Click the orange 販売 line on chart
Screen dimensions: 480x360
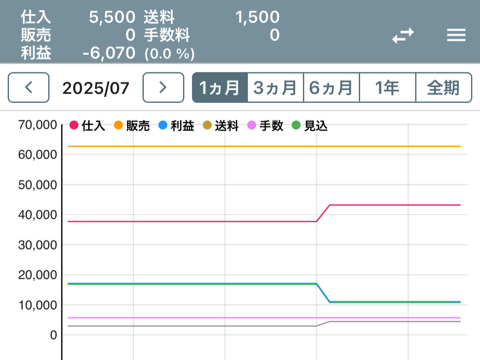tap(264, 146)
